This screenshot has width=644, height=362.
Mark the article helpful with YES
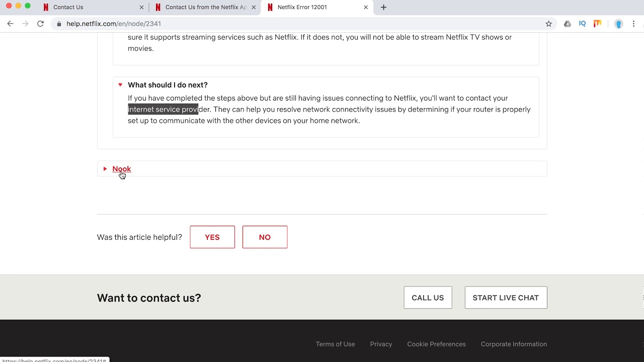pos(212,237)
